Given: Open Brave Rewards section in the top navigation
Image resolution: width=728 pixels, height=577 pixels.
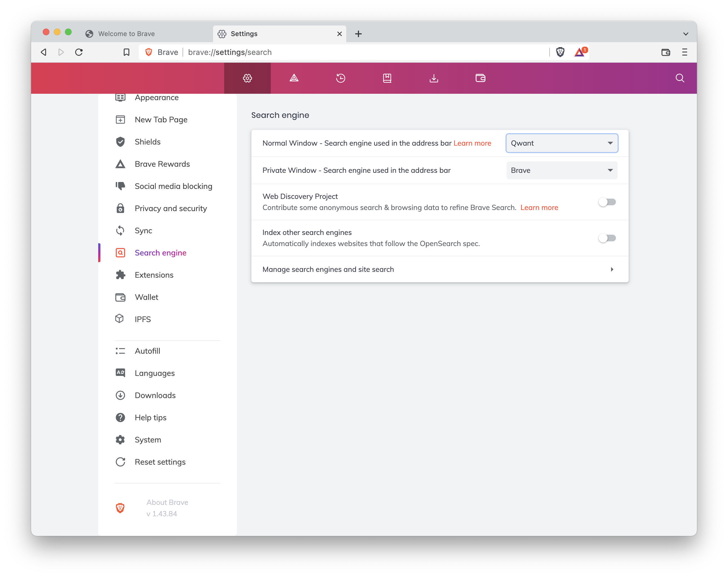Looking at the screenshot, I should point(294,78).
